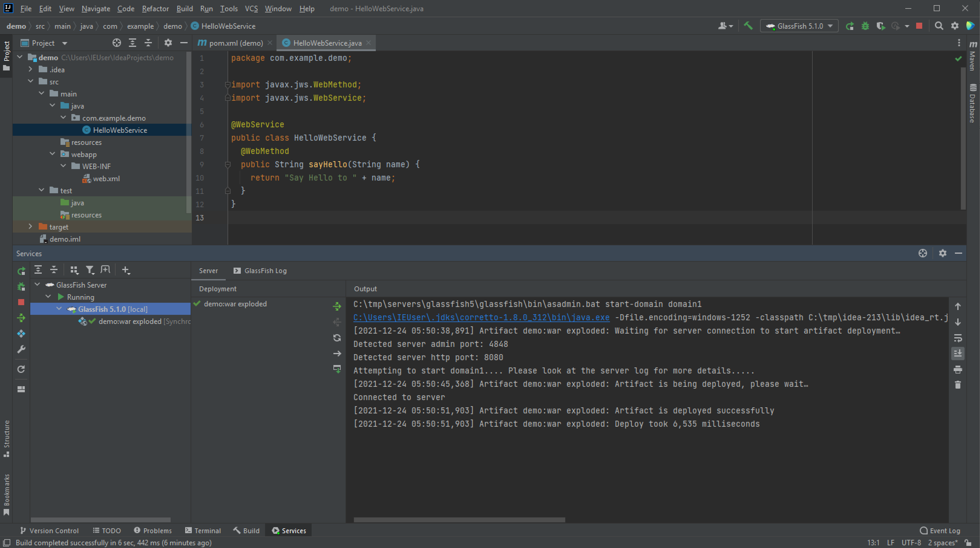Start Debug with the bug icon in top toolbar
The width and height of the screenshot is (980, 548).
pyautogui.click(x=865, y=26)
